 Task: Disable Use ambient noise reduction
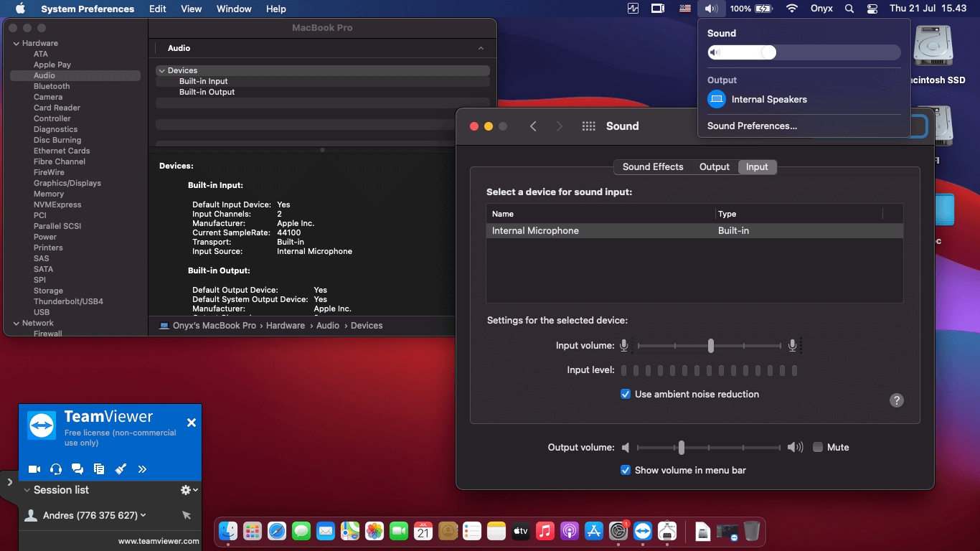click(x=626, y=394)
